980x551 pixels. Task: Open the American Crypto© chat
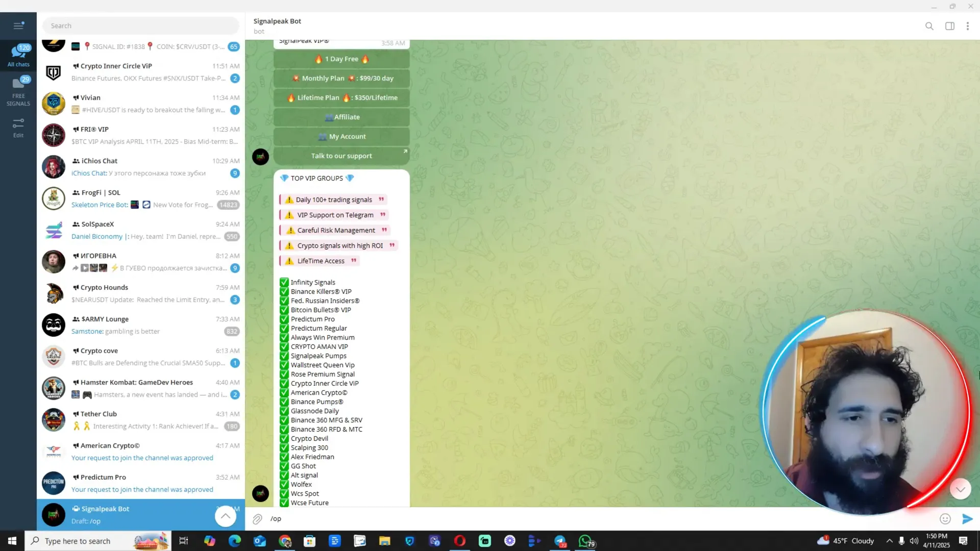(141, 452)
